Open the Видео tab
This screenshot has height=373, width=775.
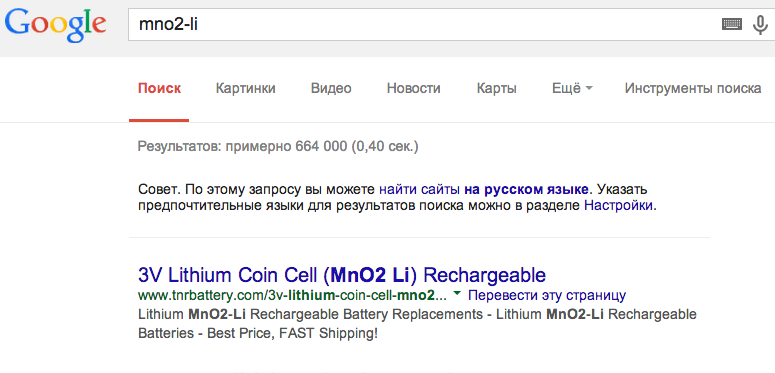click(x=331, y=88)
